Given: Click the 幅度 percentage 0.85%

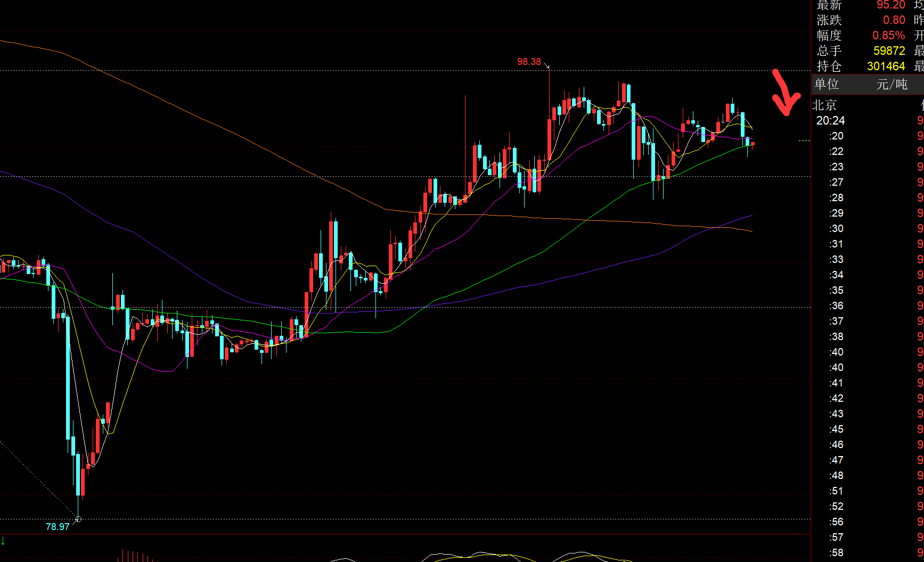Looking at the screenshot, I should tap(888, 36).
